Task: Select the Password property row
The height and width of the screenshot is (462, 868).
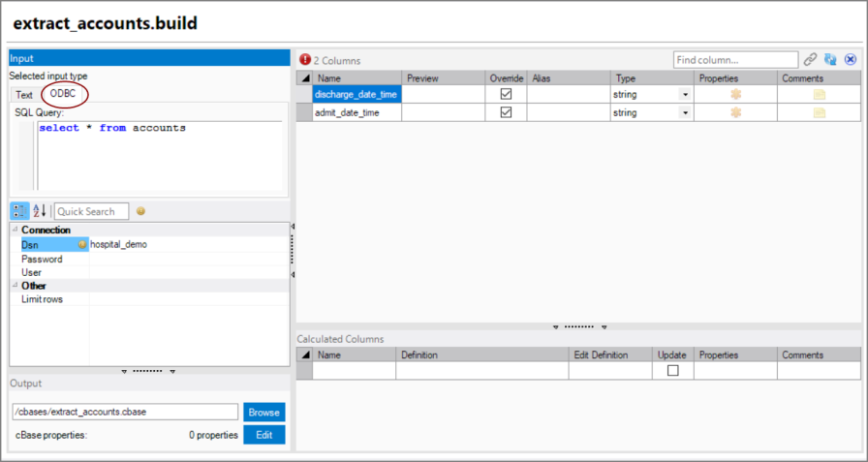Action: coord(149,259)
